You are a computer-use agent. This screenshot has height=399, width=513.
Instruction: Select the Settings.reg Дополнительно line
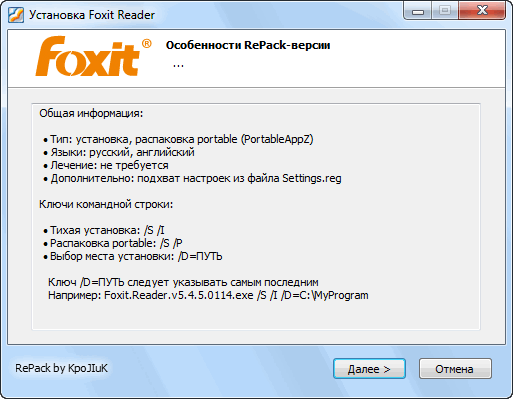[x=192, y=178]
